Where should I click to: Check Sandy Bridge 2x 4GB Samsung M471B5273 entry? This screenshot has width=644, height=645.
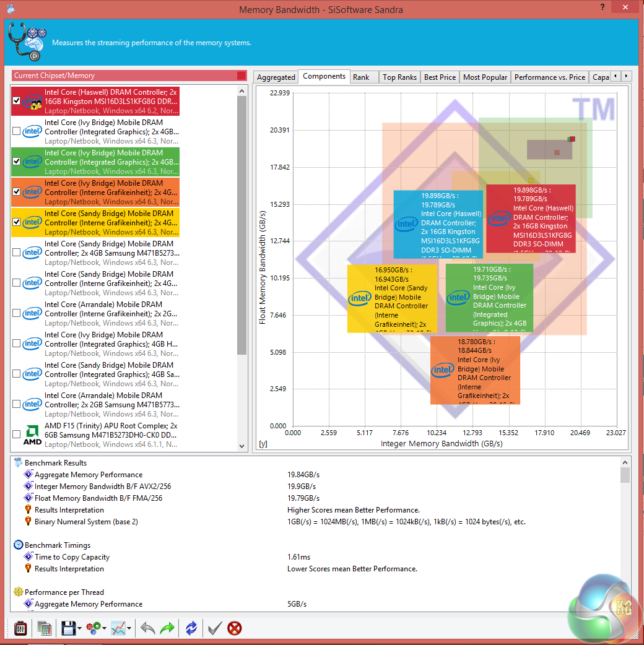coord(17,252)
